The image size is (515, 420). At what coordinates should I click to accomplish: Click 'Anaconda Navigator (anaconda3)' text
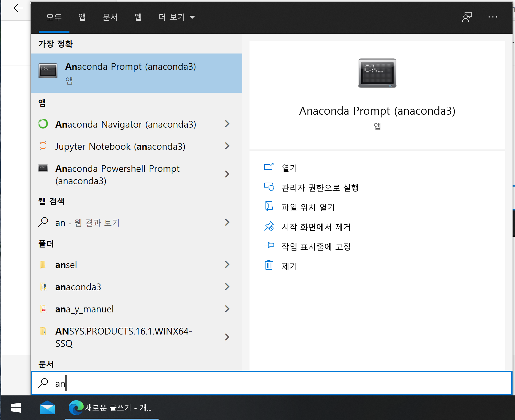pos(126,124)
